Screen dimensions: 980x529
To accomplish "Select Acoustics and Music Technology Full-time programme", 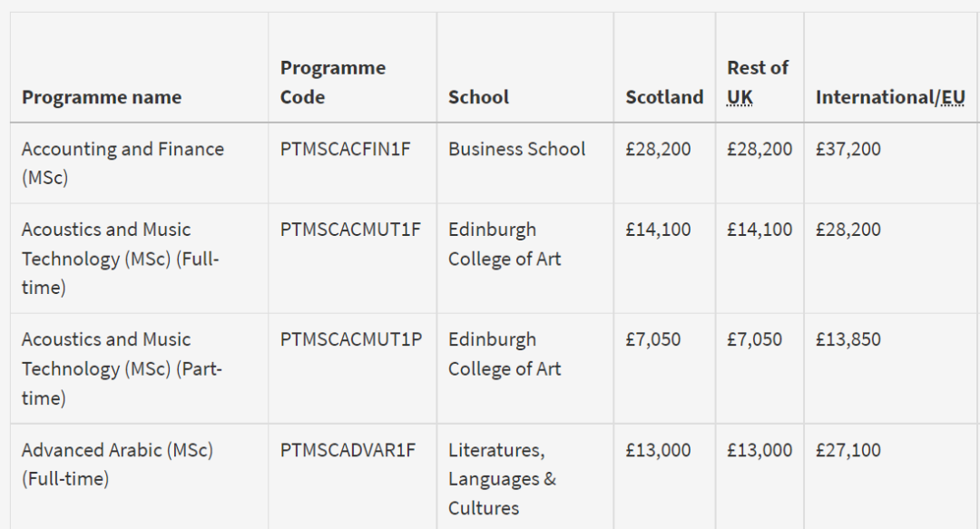I will click(x=121, y=259).
